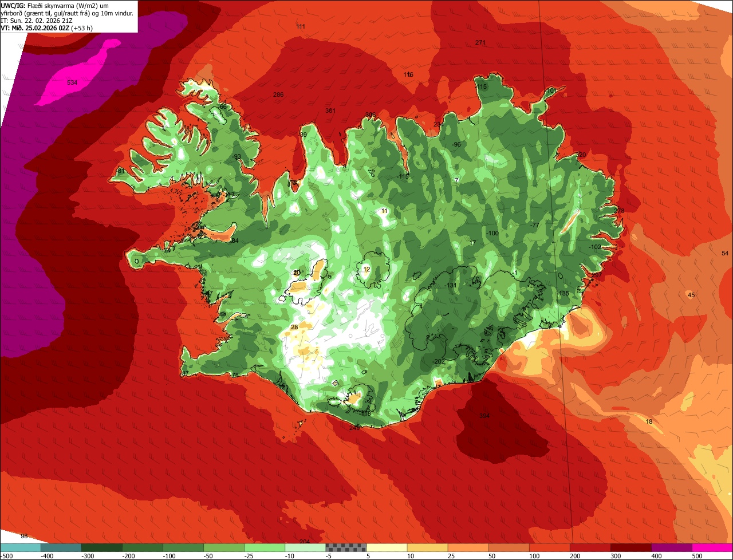This screenshot has width=733, height=560.
Task: Click the 534 value in the magenta area
Action: point(72,83)
